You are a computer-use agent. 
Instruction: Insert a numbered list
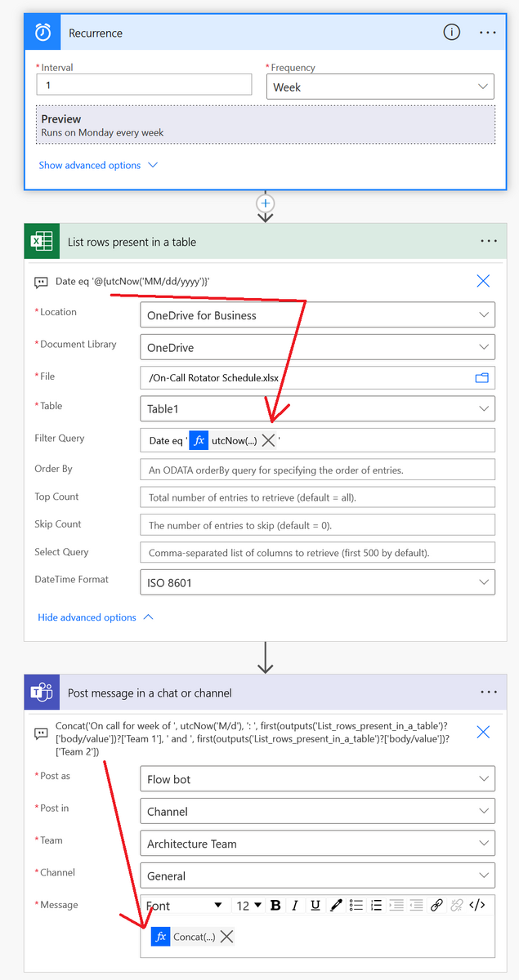coord(377,905)
